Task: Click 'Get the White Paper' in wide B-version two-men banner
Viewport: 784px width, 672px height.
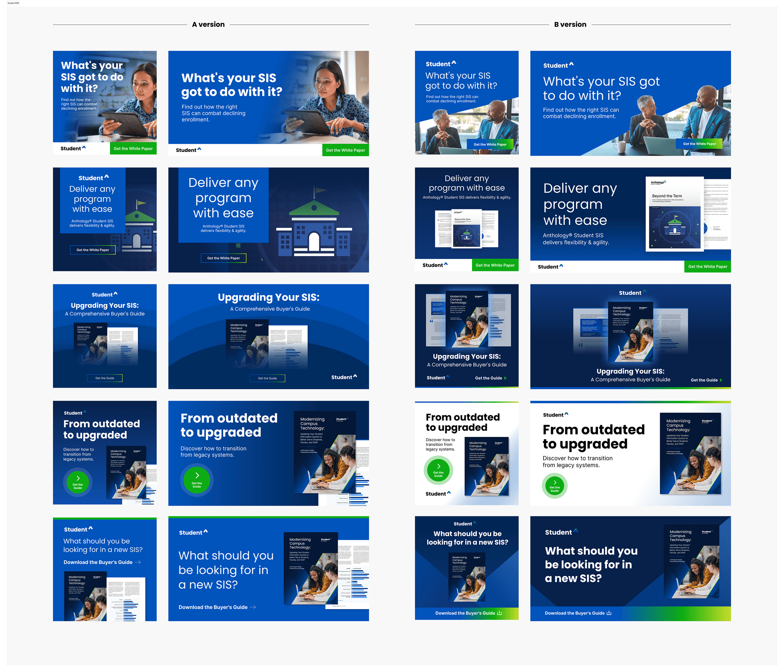Action: click(699, 144)
